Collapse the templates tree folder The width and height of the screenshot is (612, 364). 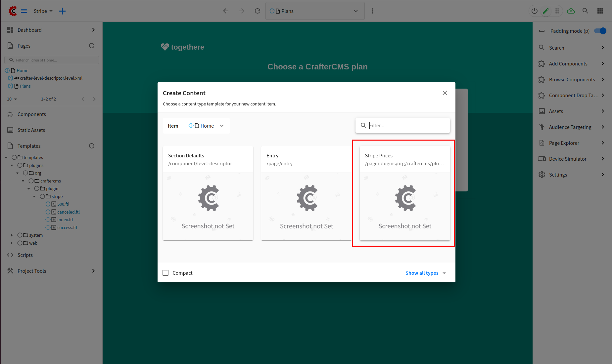coord(6,157)
